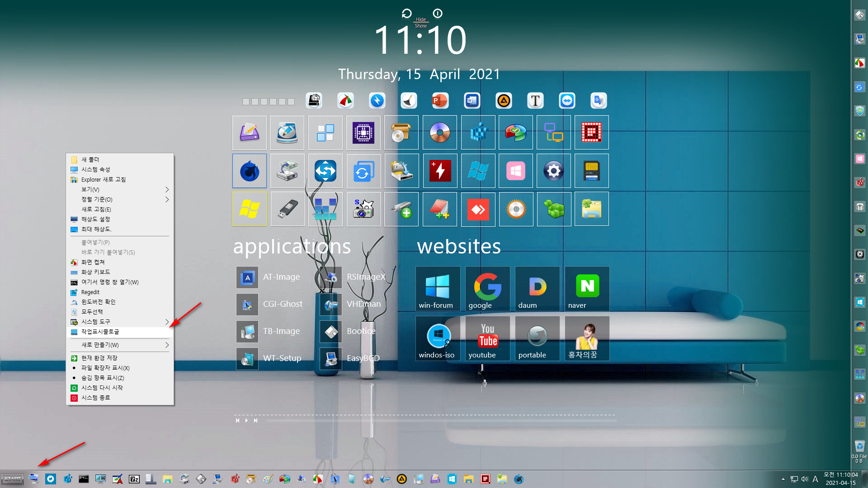
Task: Select 작업표시줄토글 menu entry
Action: pos(120,332)
